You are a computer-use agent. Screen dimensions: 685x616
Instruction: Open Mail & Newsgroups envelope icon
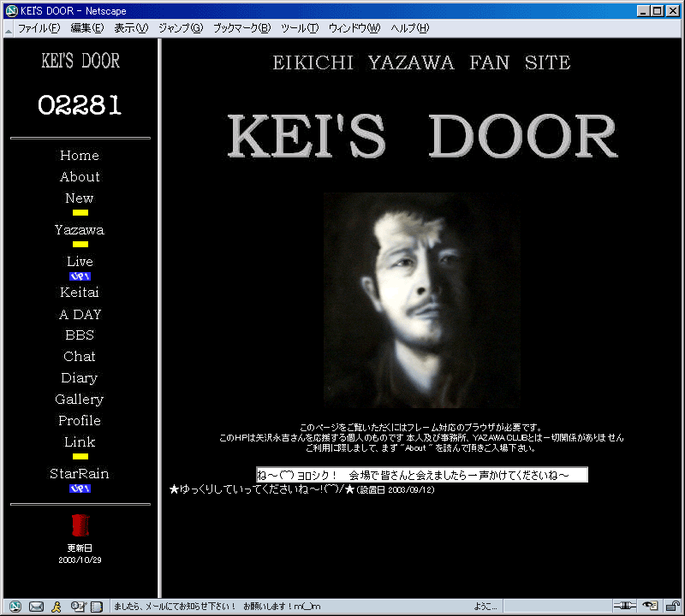[36, 607]
